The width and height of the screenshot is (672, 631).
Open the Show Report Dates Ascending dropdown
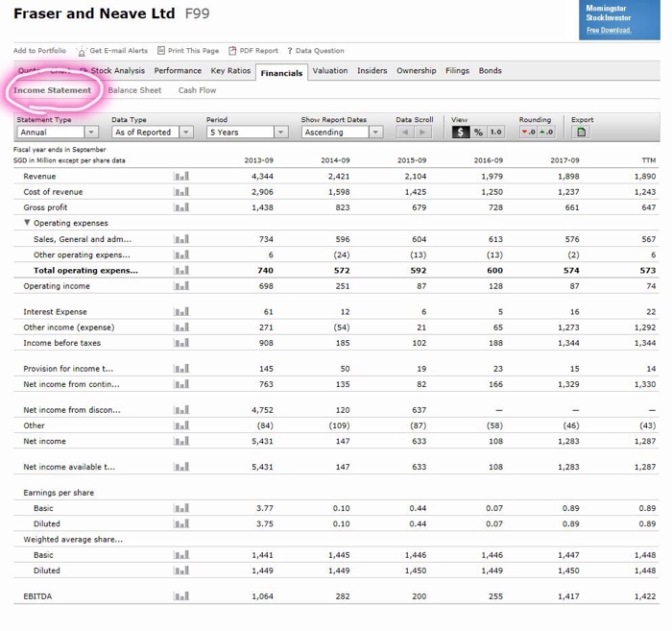(342, 132)
